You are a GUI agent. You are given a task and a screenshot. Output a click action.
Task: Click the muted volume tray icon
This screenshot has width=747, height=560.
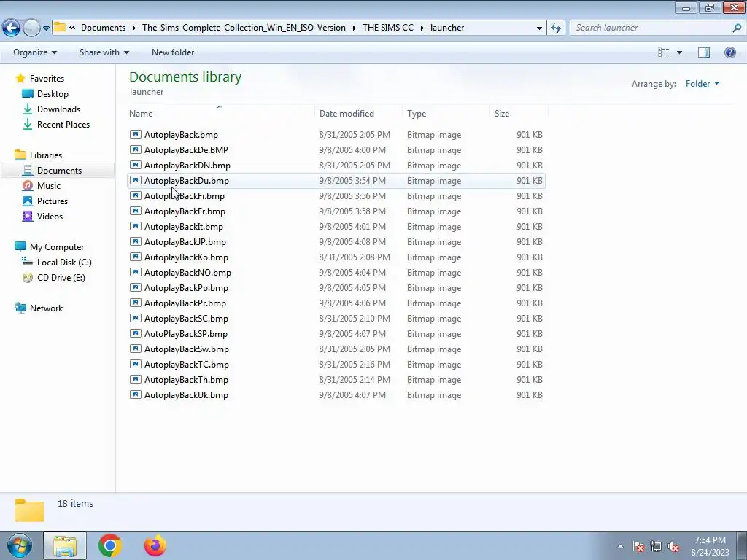tap(673, 547)
